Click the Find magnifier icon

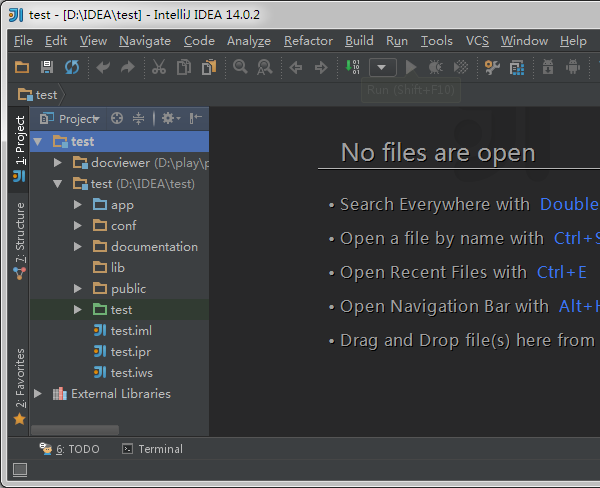coord(240,67)
